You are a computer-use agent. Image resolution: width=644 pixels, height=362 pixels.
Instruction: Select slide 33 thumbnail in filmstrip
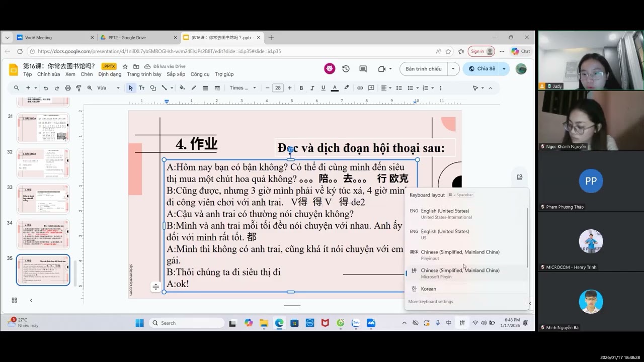point(43,199)
